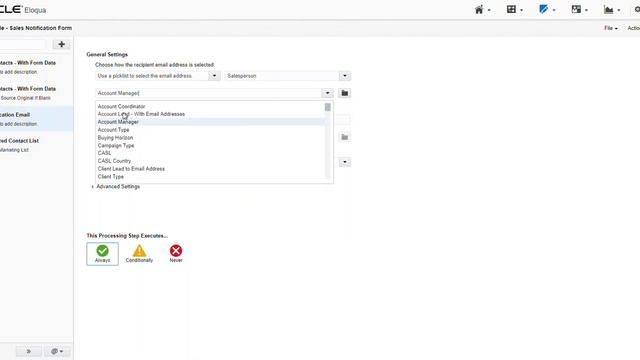This screenshot has height=360, width=640.
Task: Choose Buying Horizon option
Action: click(211, 138)
